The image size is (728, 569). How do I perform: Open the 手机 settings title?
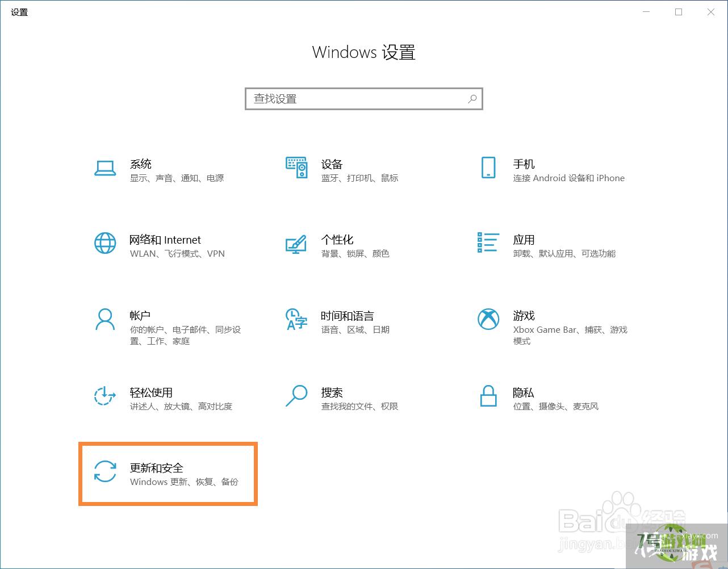[524, 164]
